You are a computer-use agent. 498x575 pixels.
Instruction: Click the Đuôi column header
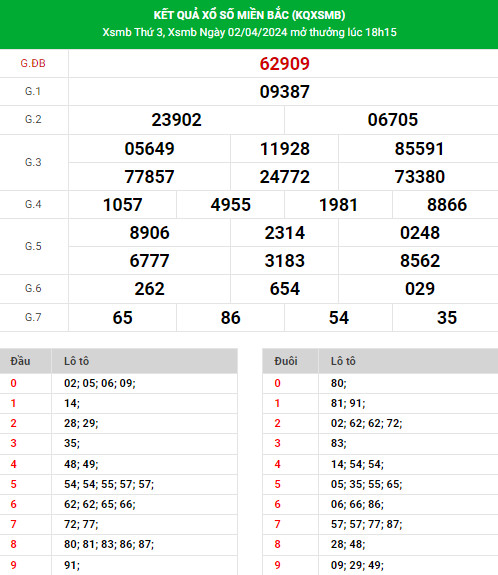pos(286,361)
